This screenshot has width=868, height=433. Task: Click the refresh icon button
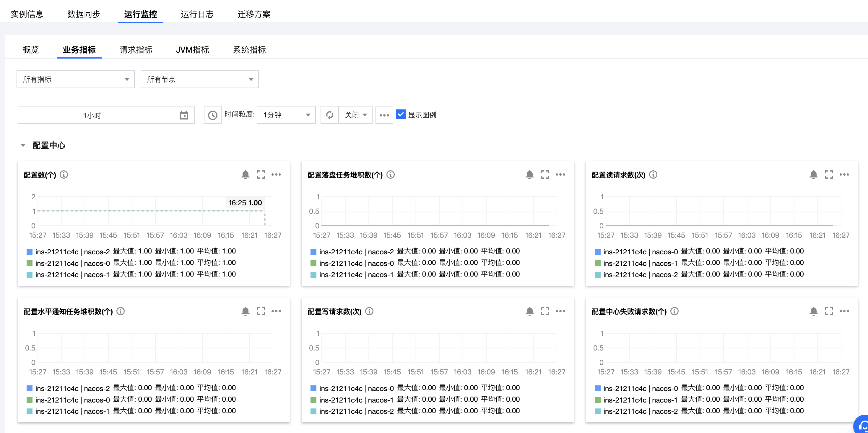point(329,115)
